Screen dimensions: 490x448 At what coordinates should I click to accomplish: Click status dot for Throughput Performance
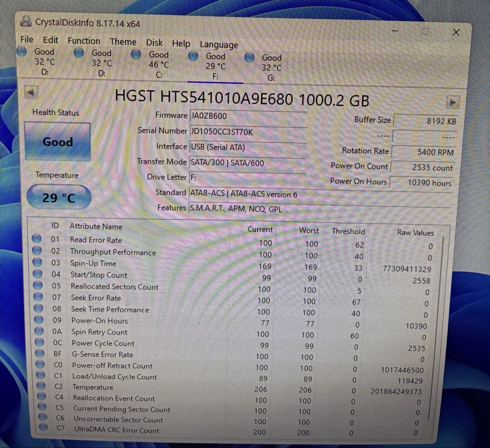tap(37, 250)
